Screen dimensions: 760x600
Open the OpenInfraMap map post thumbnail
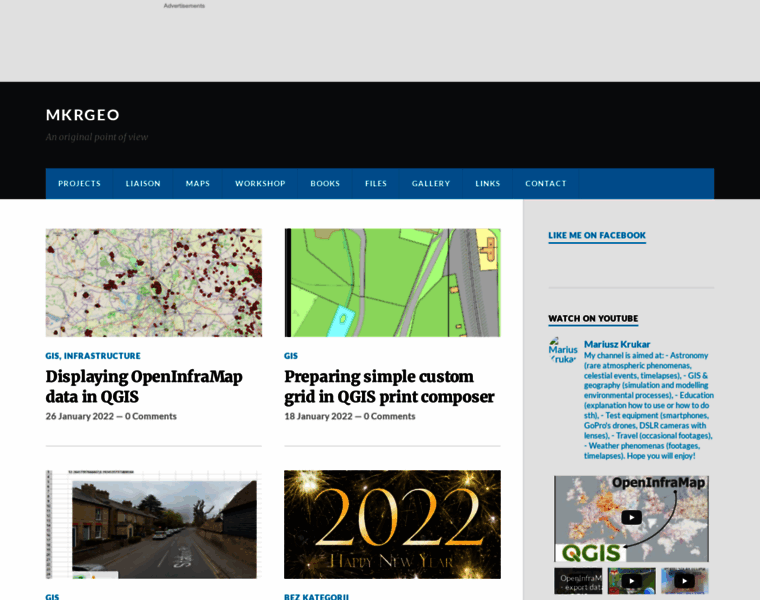tap(154, 283)
